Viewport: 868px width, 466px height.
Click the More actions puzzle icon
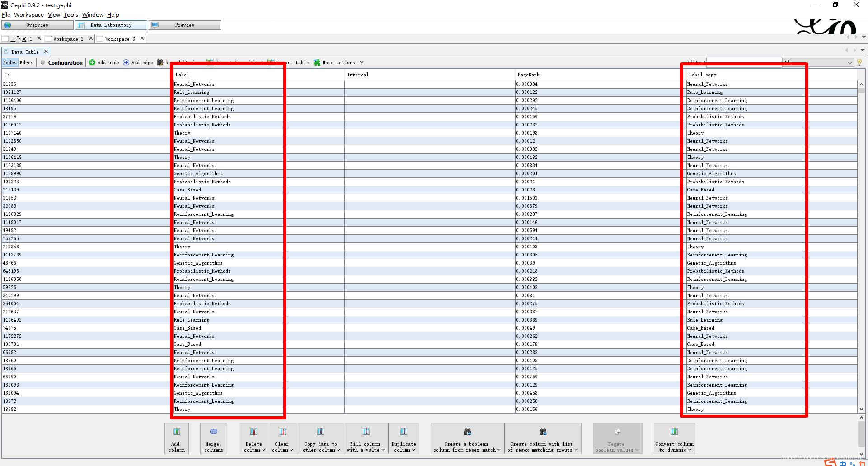pos(317,62)
